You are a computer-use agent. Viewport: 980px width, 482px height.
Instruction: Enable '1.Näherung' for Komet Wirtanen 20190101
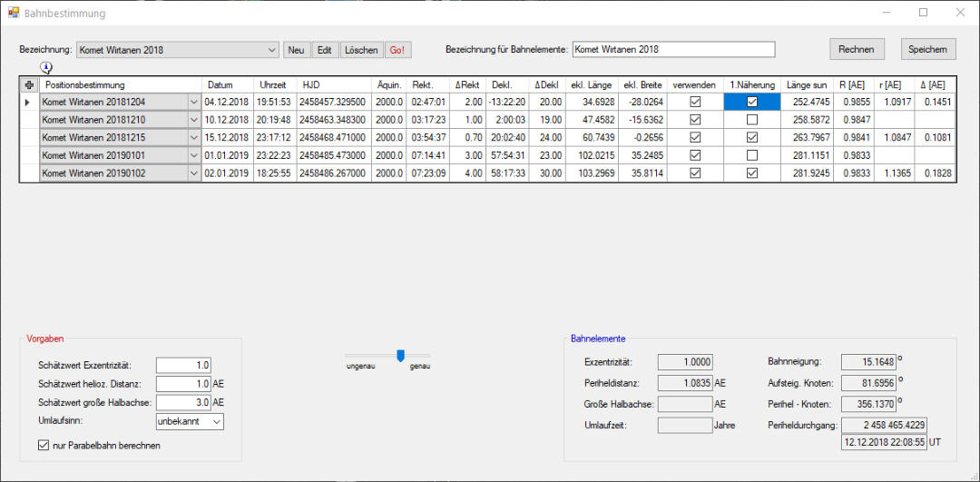[751, 155]
